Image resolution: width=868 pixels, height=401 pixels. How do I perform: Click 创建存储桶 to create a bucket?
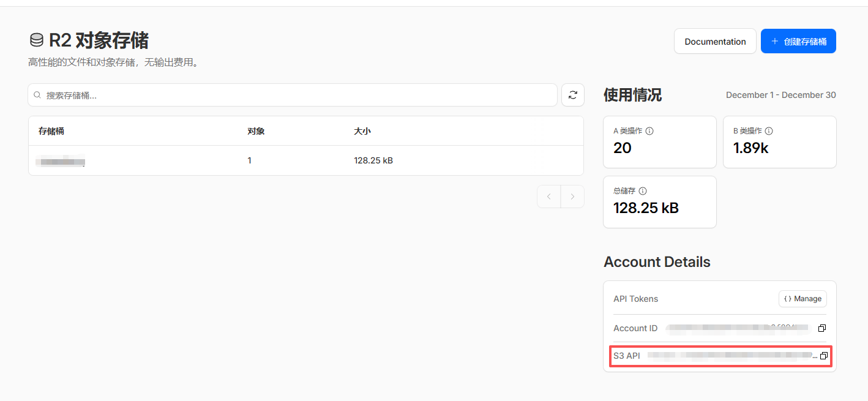click(798, 42)
